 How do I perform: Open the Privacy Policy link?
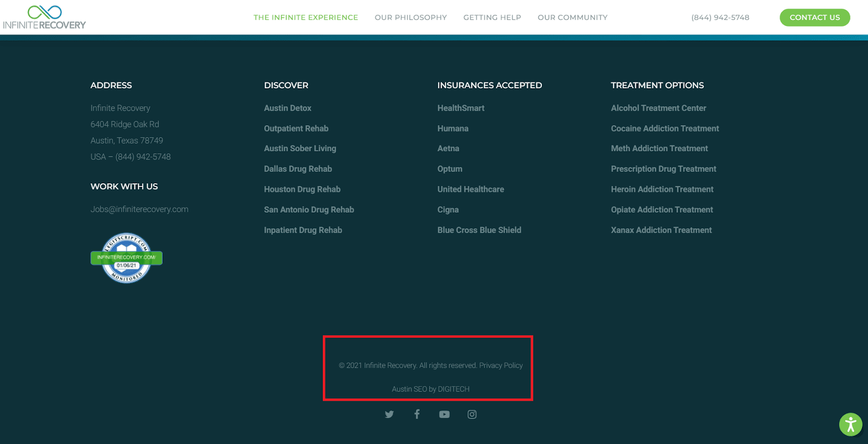click(501, 365)
